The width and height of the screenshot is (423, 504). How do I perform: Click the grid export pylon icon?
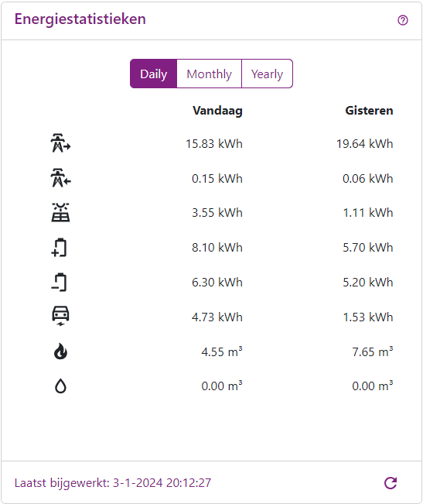coord(60,178)
